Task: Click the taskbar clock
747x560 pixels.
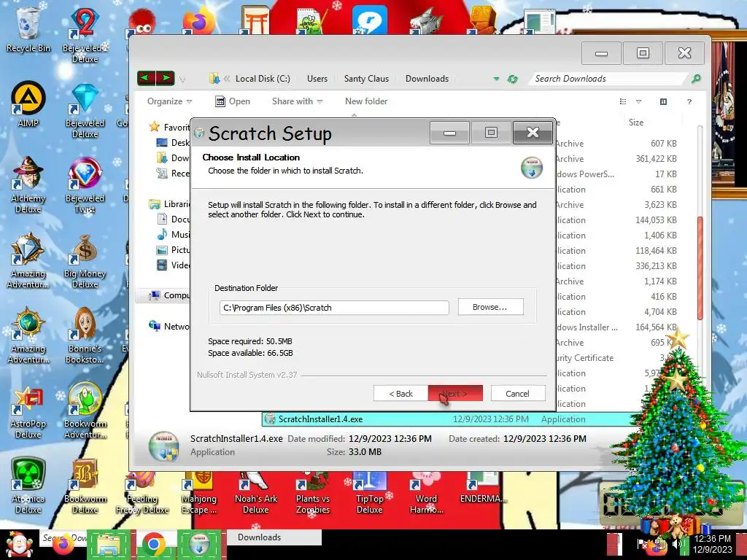Action: pyautogui.click(x=712, y=544)
